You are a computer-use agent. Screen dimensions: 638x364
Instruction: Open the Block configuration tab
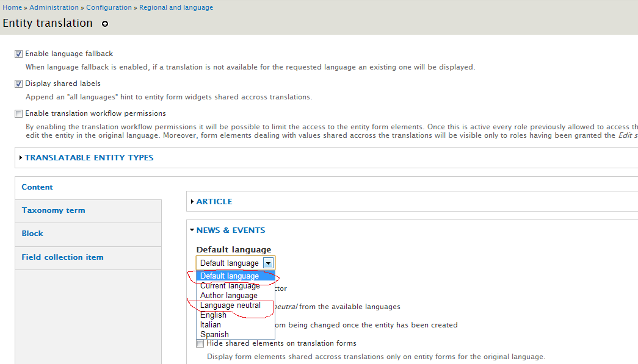click(32, 233)
